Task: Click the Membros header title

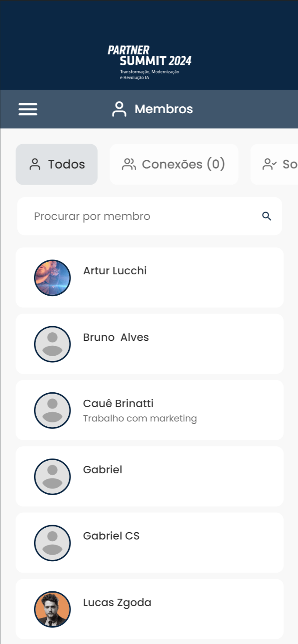Action: click(164, 109)
